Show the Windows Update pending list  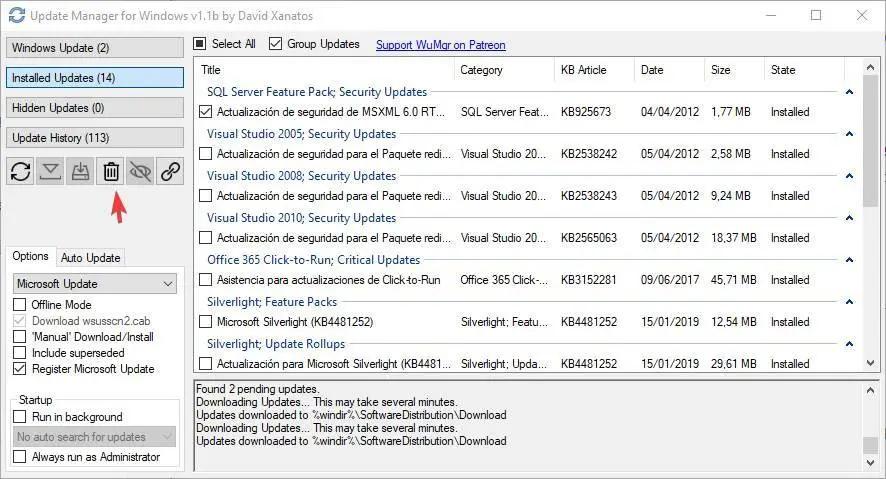[x=95, y=48]
